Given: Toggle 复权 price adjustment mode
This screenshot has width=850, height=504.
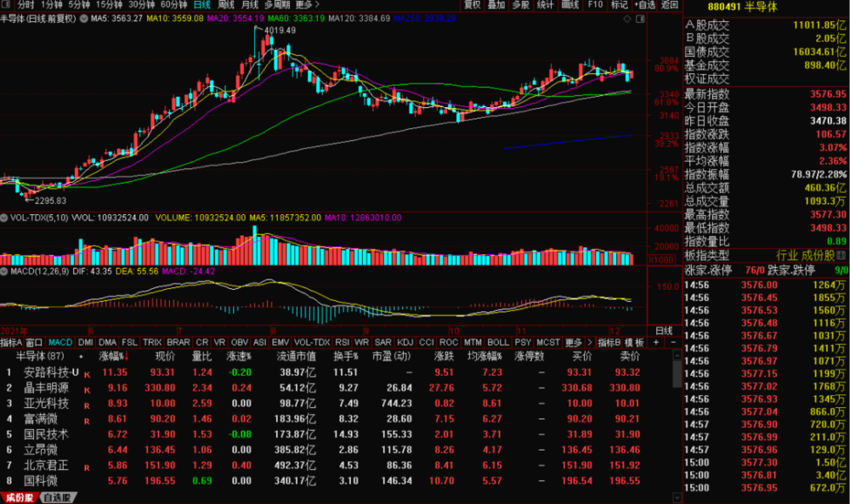Looking at the screenshot, I should point(473,5).
